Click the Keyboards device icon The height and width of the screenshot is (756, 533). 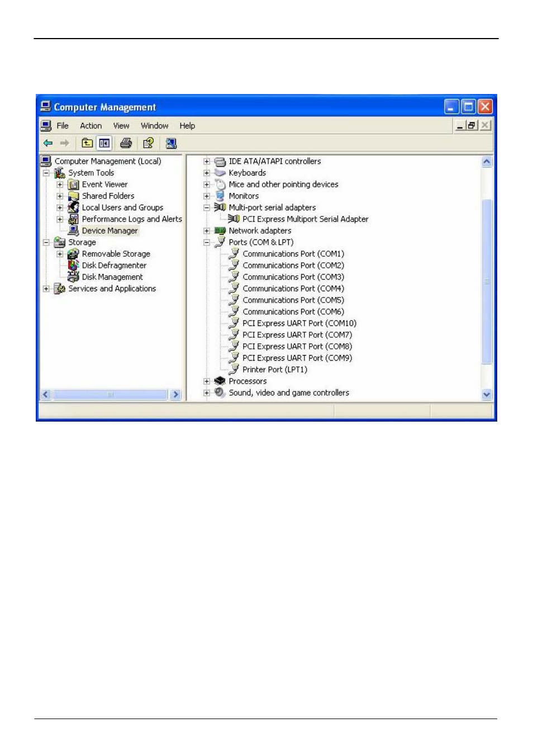coord(220,173)
